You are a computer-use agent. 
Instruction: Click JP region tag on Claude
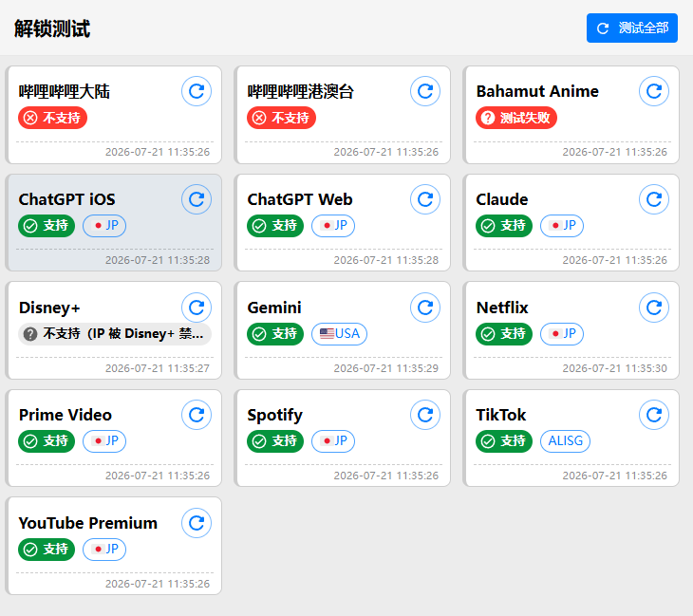tap(562, 226)
